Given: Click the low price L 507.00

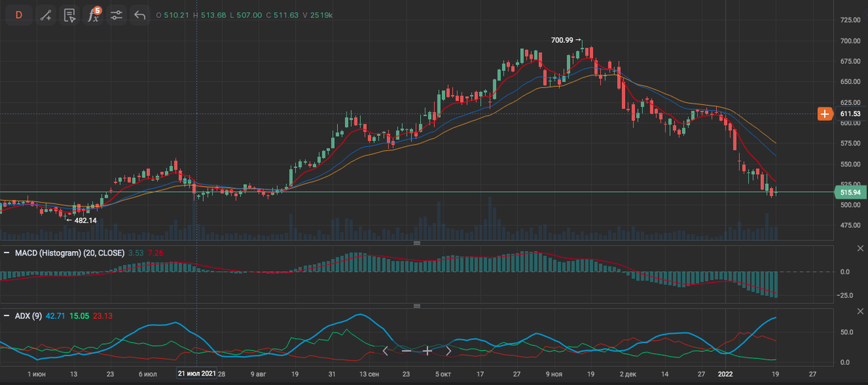Looking at the screenshot, I should [247, 14].
